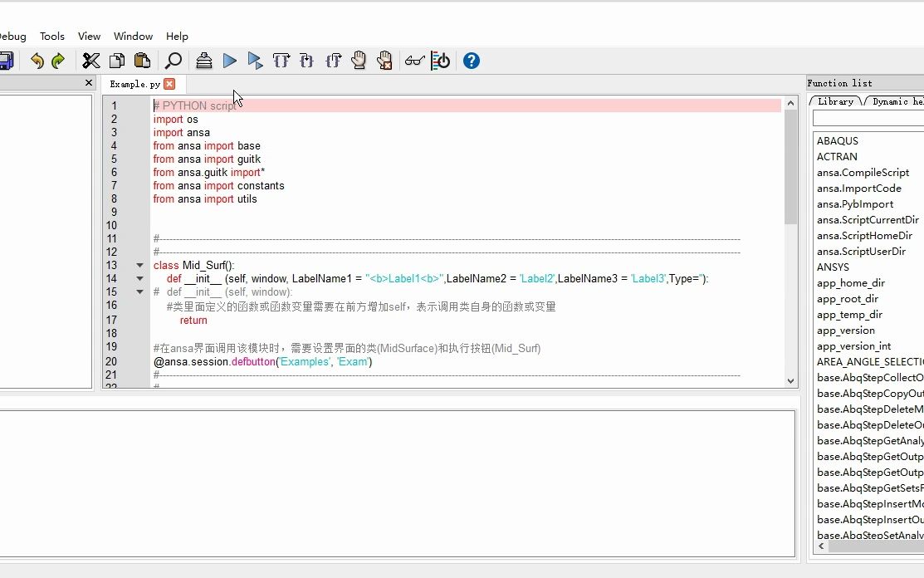The height and width of the screenshot is (578, 924).
Task: Click the @ansa.session.defbutton decorator line
Action: 263,362
